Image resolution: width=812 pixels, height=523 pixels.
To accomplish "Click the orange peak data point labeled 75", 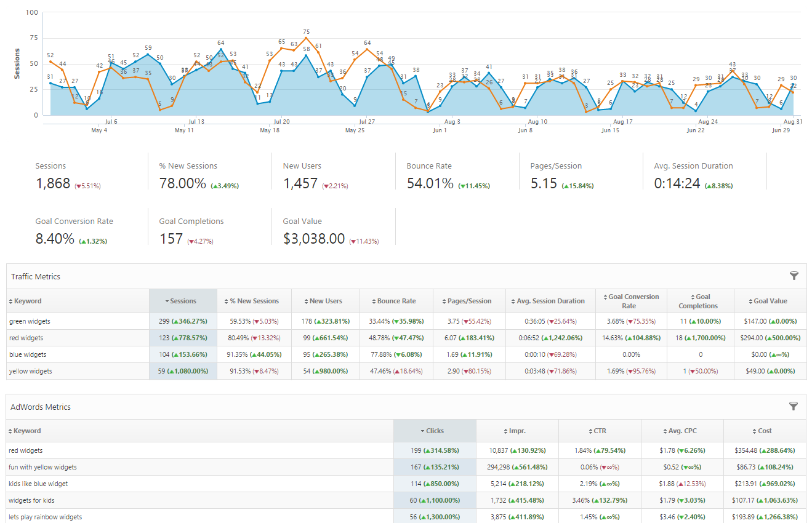I will [x=306, y=38].
